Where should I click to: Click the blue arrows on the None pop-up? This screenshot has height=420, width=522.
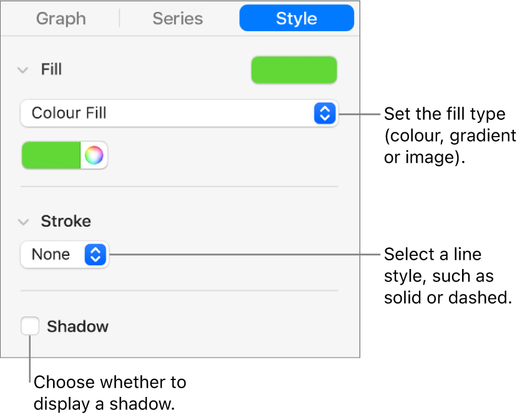[96, 255]
